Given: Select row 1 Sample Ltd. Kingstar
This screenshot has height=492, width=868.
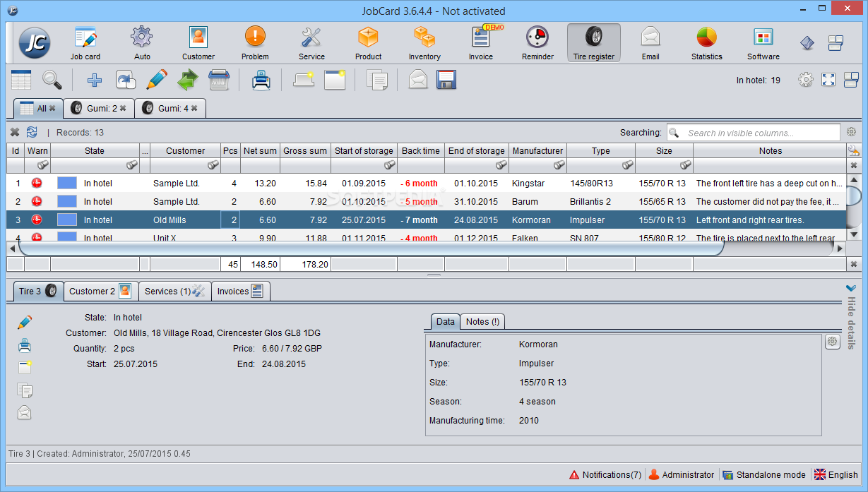Looking at the screenshot, I should click(x=426, y=183).
